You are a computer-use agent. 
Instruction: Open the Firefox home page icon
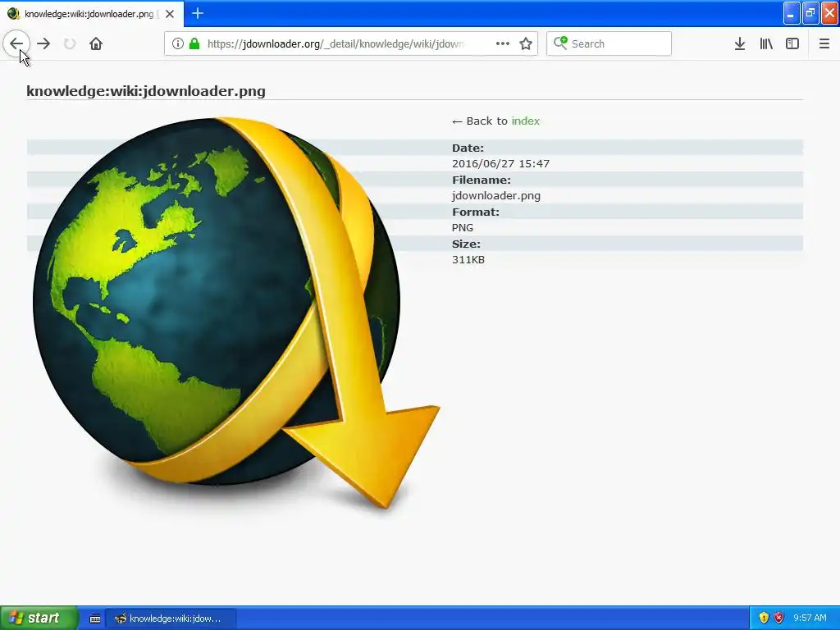[x=96, y=44]
